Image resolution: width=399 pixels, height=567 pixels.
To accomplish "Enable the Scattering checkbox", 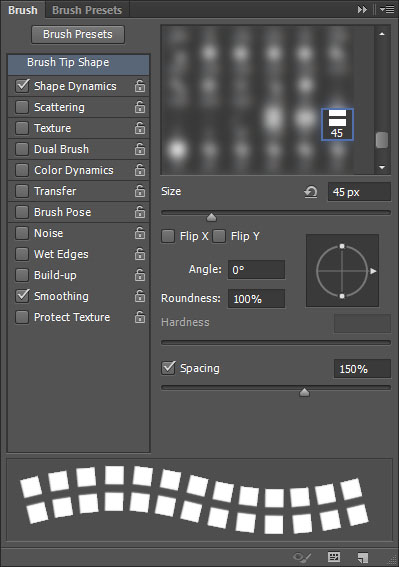I will pos(22,107).
